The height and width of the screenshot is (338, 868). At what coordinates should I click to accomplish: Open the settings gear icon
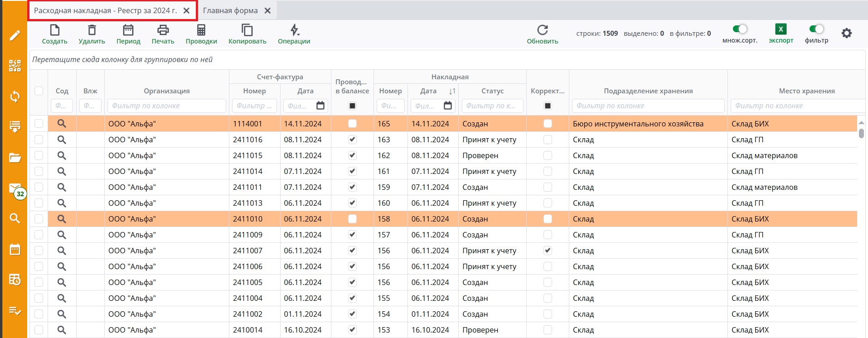click(x=846, y=33)
